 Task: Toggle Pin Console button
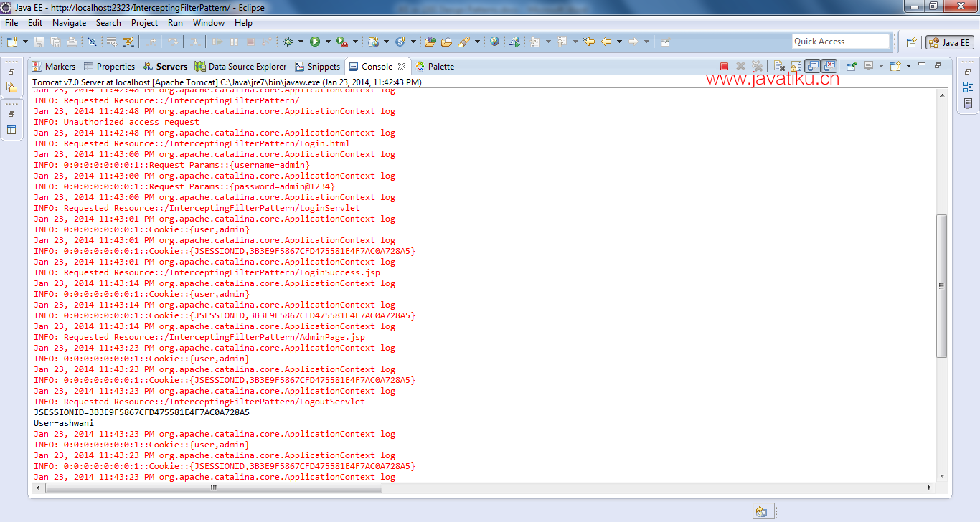coord(851,66)
